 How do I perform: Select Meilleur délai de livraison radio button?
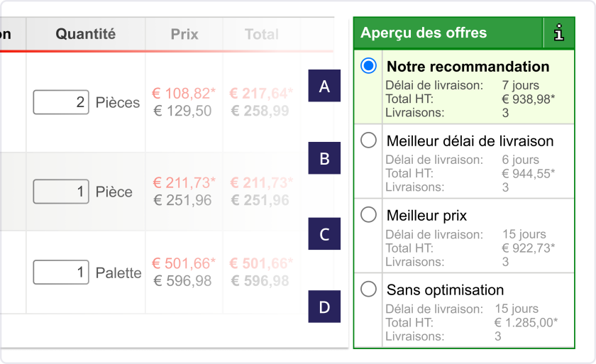368,140
